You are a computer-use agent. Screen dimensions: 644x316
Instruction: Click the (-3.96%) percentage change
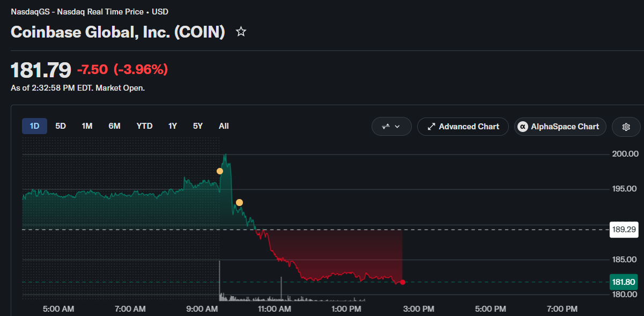(140, 70)
